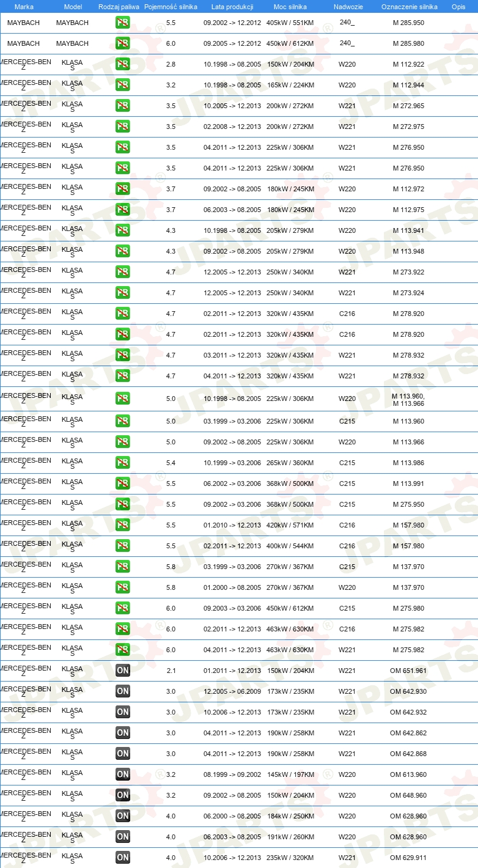Click the date range 10.2005 -> 12.2013
Screen dimensions: 478x868
(x=232, y=106)
